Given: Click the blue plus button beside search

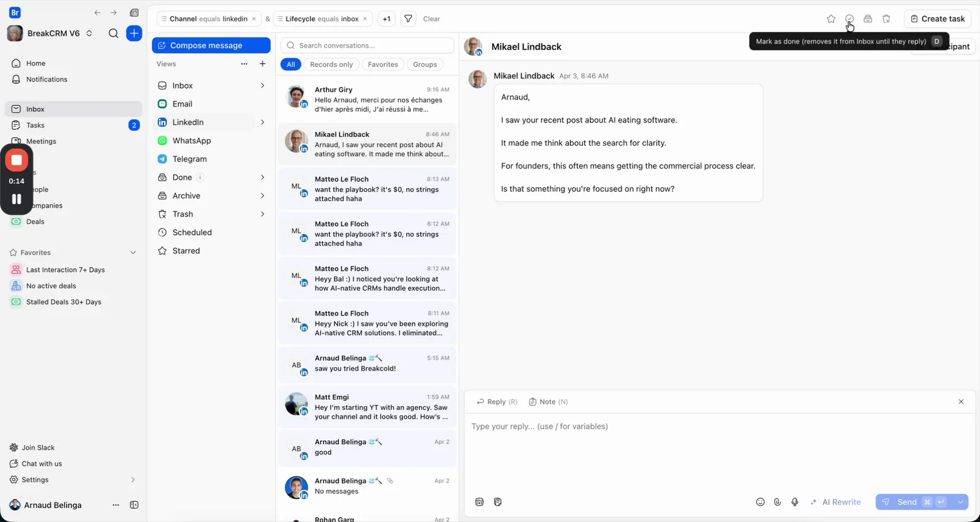Looking at the screenshot, I should [x=134, y=33].
